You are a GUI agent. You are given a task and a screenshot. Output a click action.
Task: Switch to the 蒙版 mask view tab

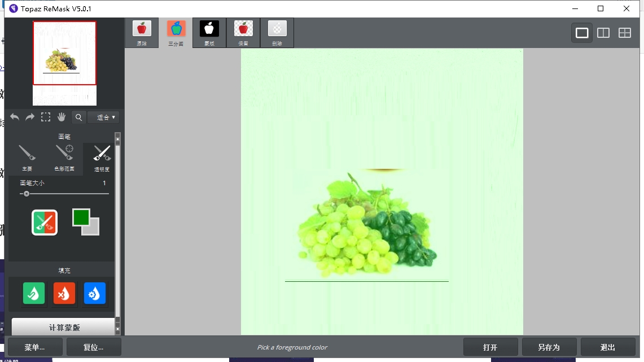pyautogui.click(x=209, y=33)
